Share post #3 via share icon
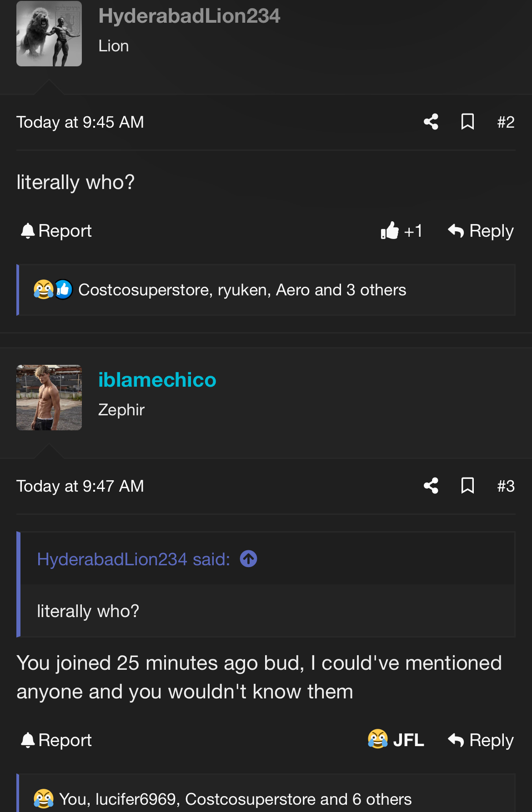 point(431,486)
